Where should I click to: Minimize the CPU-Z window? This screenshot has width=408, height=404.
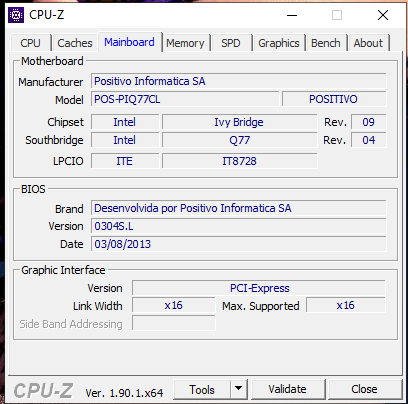pyautogui.click(x=292, y=15)
